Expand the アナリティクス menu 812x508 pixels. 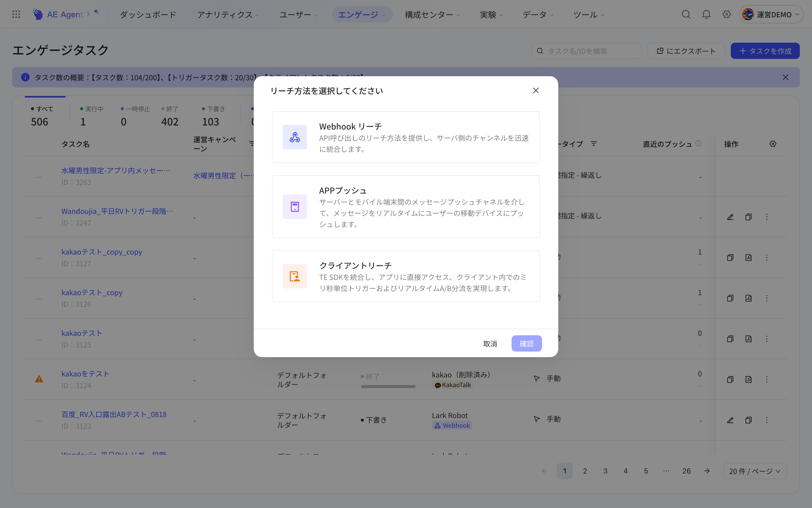228,15
